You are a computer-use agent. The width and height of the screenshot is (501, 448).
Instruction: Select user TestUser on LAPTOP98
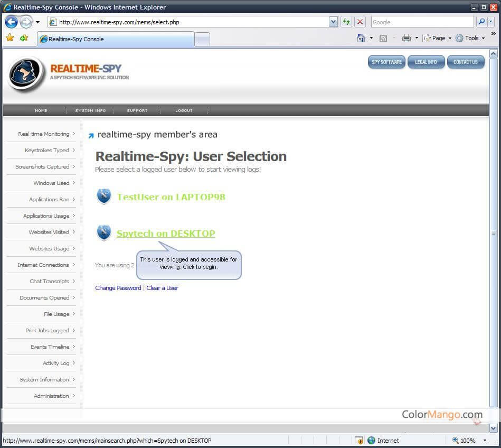(171, 197)
